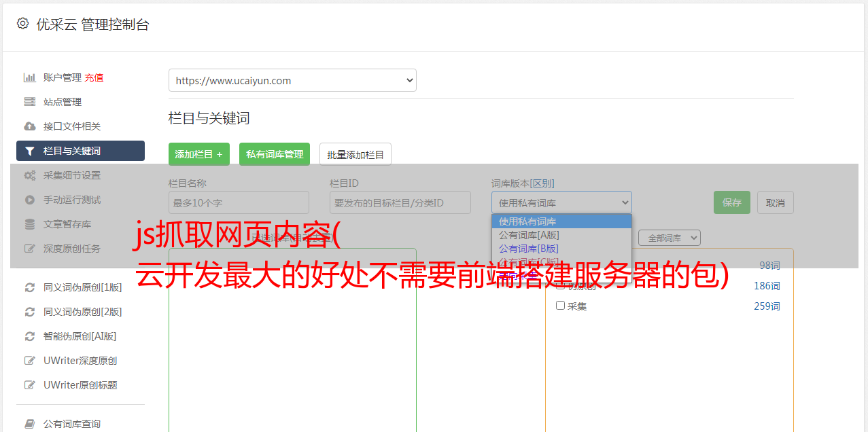The height and width of the screenshot is (432, 868).
Task: Focus the 栏目ID input field
Action: (400, 202)
